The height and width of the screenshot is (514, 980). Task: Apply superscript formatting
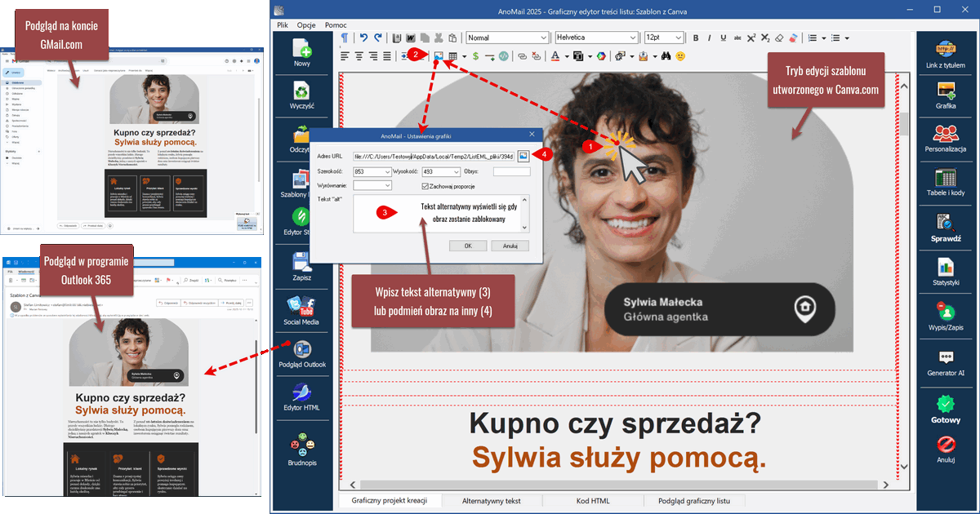751,38
